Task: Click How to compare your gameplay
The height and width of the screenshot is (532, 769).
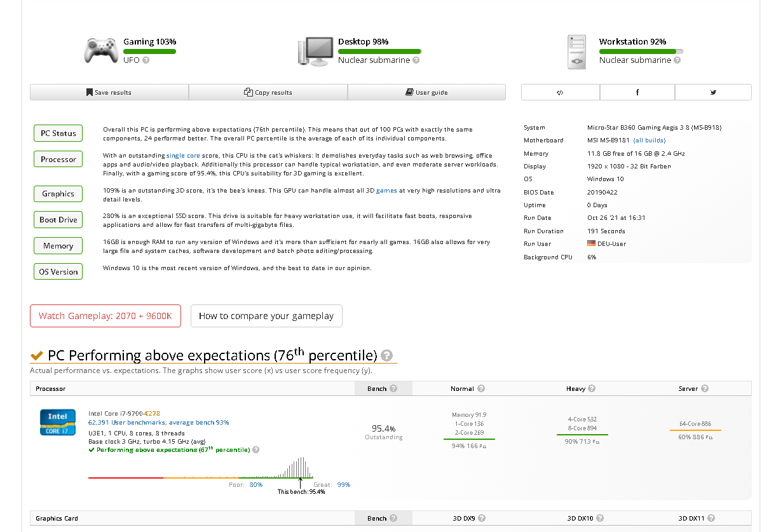Action: click(266, 316)
